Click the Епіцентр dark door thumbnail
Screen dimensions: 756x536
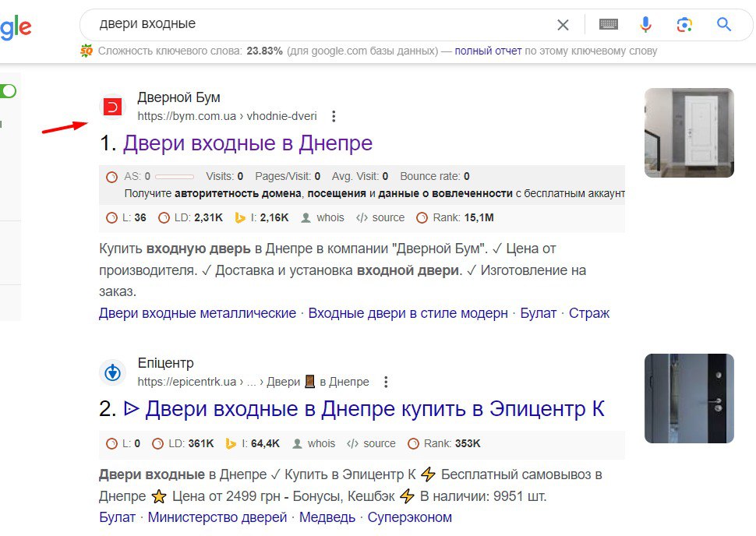point(689,398)
